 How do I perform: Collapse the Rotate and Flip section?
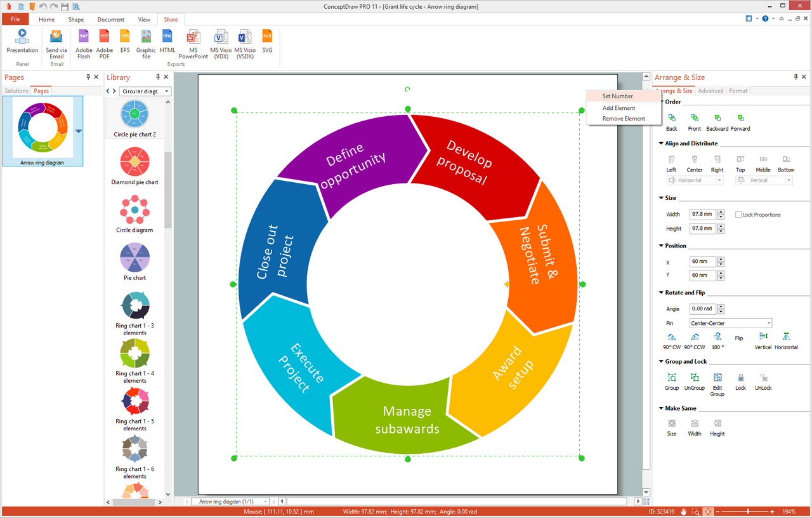(x=661, y=293)
